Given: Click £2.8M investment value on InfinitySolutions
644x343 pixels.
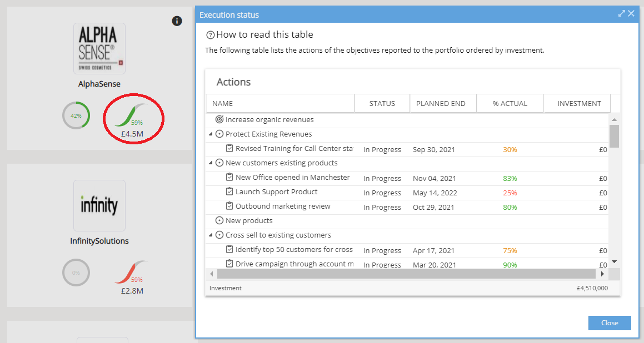Looking at the screenshot, I should (x=132, y=291).
